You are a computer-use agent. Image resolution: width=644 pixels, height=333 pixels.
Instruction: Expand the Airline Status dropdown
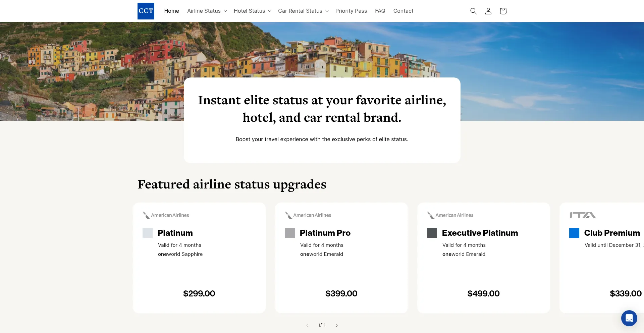207,11
